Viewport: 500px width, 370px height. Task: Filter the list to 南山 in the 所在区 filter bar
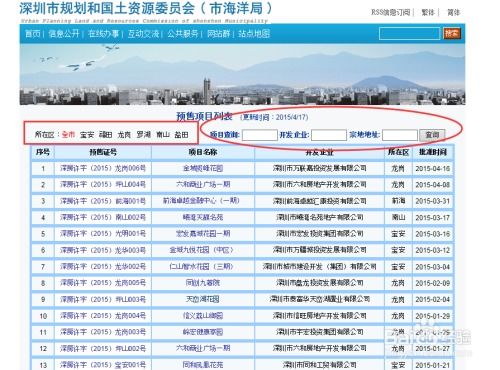pos(163,135)
